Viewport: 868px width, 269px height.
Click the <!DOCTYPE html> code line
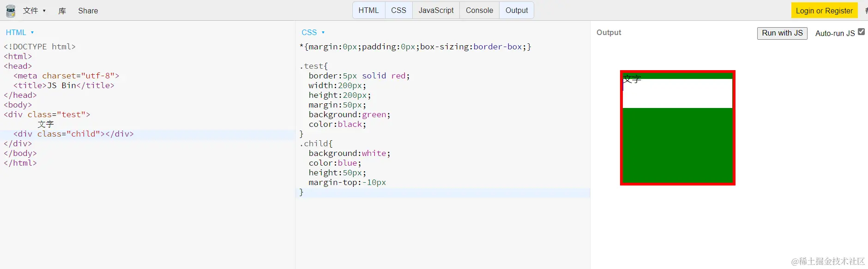tap(40, 47)
